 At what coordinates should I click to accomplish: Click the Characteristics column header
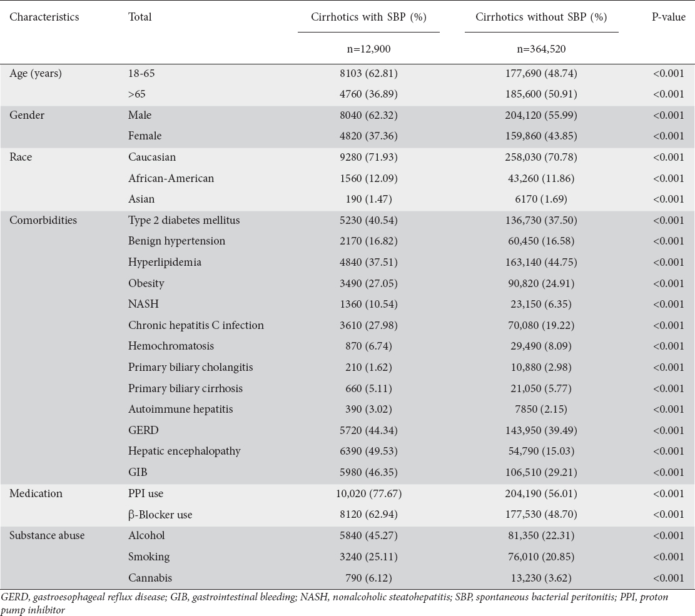pyautogui.click(x=44, y=17)
